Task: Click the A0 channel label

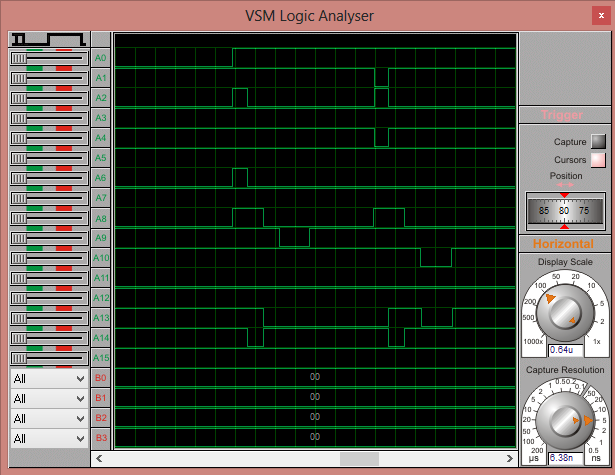Action: (x=101, y=58)
